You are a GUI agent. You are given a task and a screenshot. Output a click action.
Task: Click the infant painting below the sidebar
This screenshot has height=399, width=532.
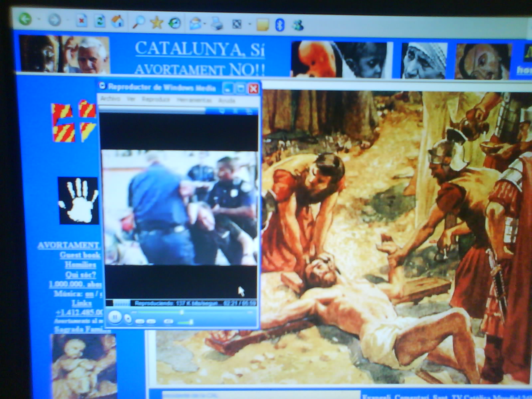pos(84,366)
